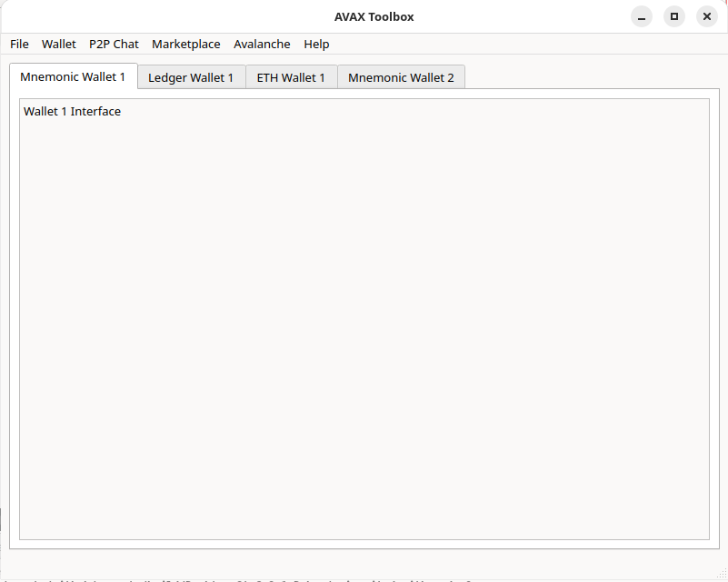Switch to the Mnemonic Wallet 2 tab
The image size is (728, 582).
tap(401, 77)
